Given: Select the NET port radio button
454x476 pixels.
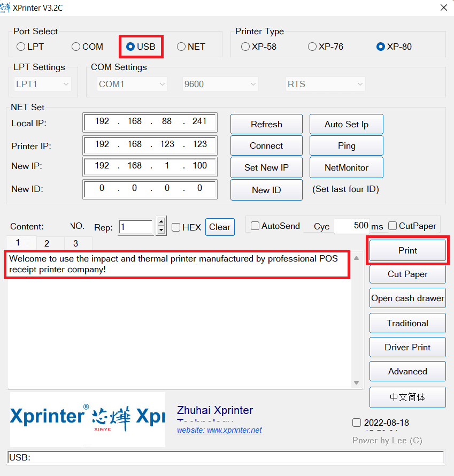Looking at the screenshot, I should [182, 47].
